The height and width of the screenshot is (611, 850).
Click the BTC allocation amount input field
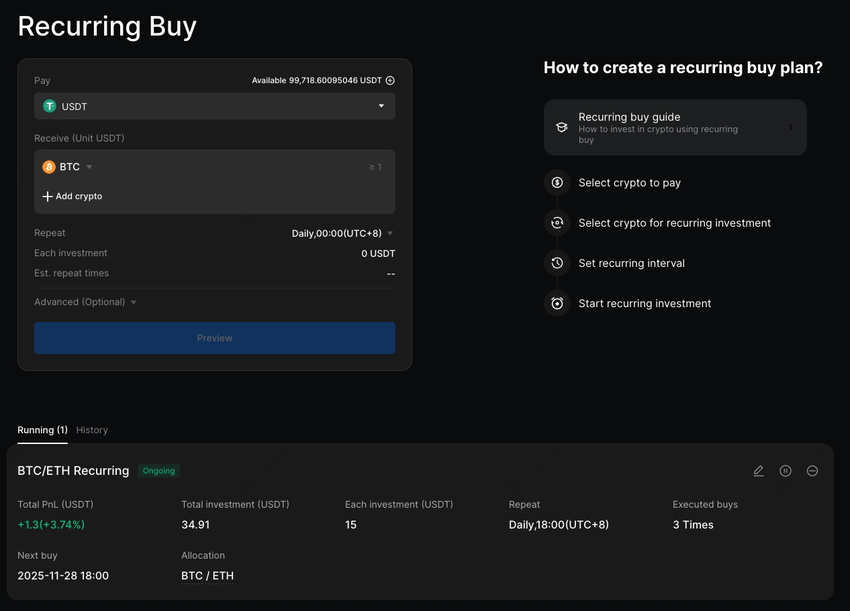pos(300,167)
